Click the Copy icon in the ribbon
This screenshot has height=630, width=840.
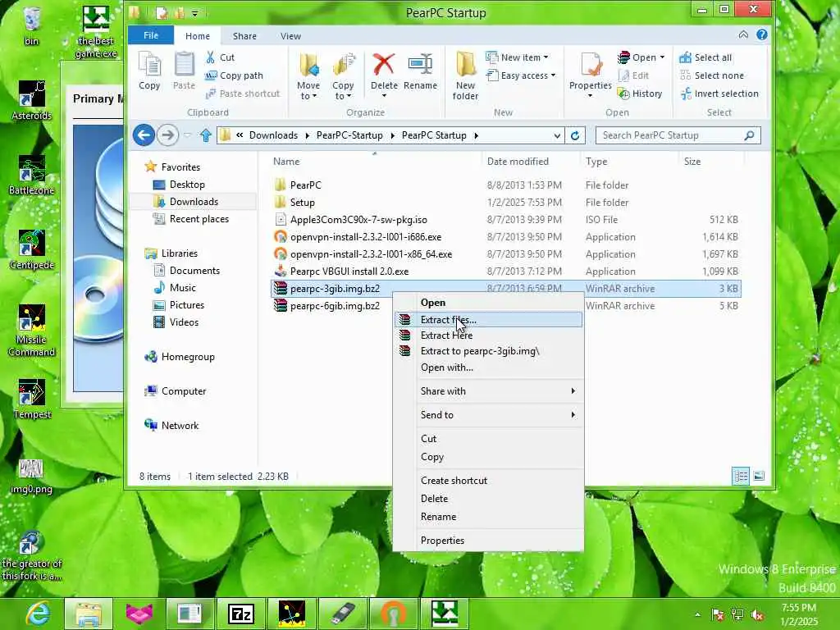(x=149, y=71)
